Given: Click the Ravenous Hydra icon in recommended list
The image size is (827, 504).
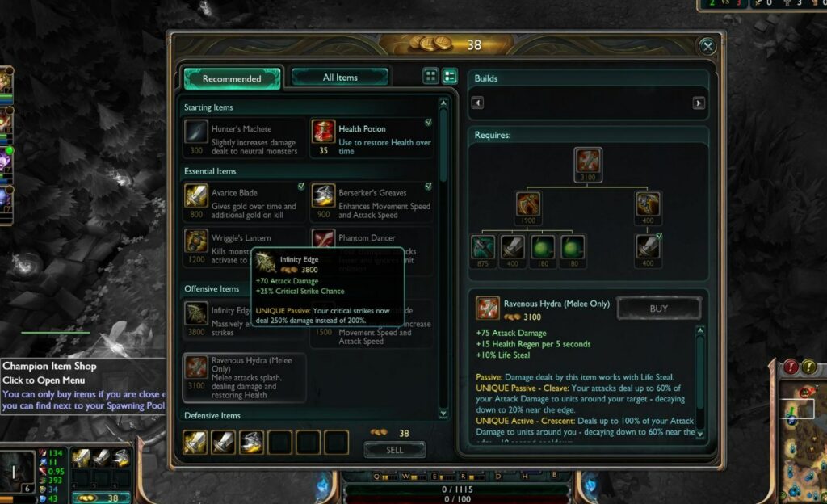Looking at the screenshot, I should pos(196,367).
